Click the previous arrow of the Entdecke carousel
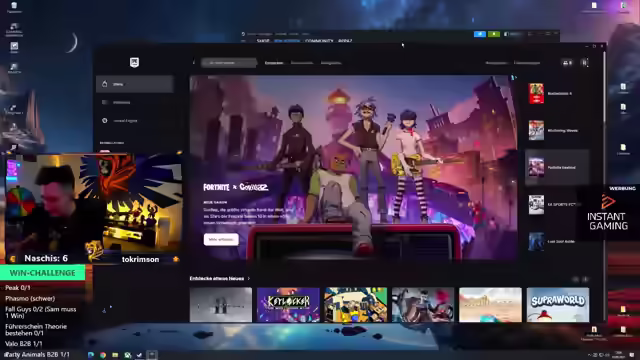The height and width of the screenshot is (360, 640). click(575, 279)
